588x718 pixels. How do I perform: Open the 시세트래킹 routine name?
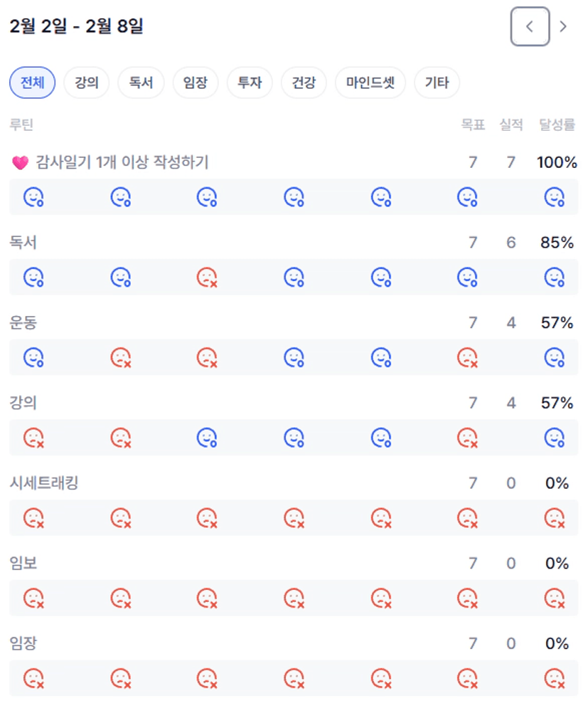(43, 483)
